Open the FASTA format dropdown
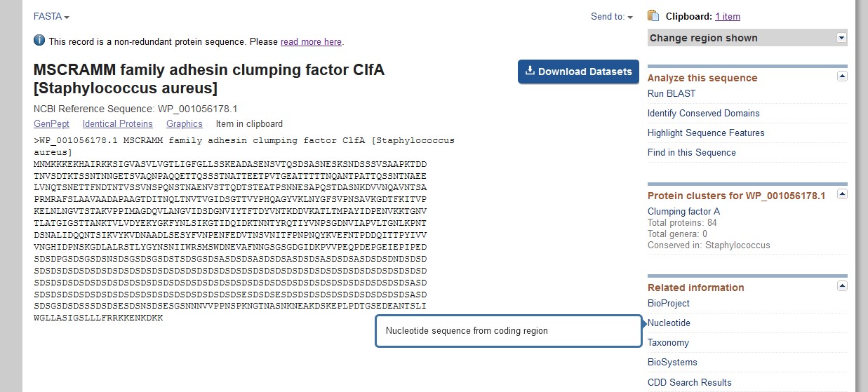868x392 pixels. click(51, 16)
